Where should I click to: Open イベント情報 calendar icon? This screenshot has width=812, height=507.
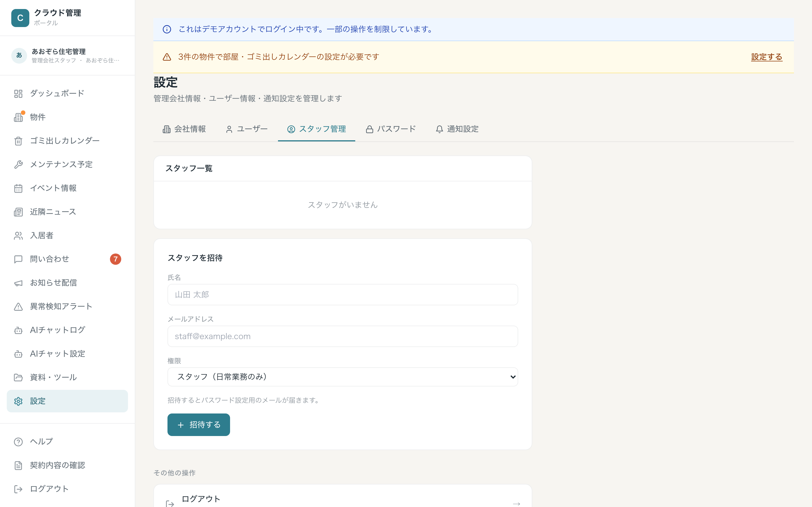click(18, 188)
